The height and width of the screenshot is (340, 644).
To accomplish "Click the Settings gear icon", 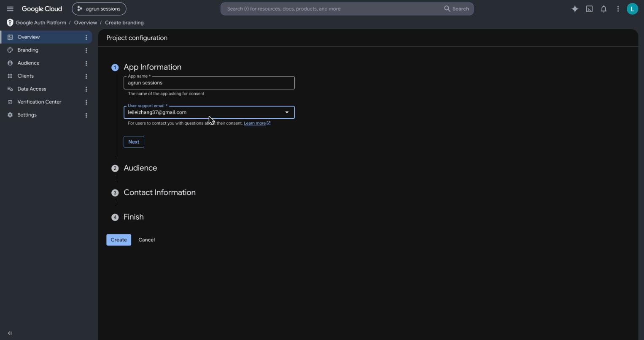I will click(10, 115).
